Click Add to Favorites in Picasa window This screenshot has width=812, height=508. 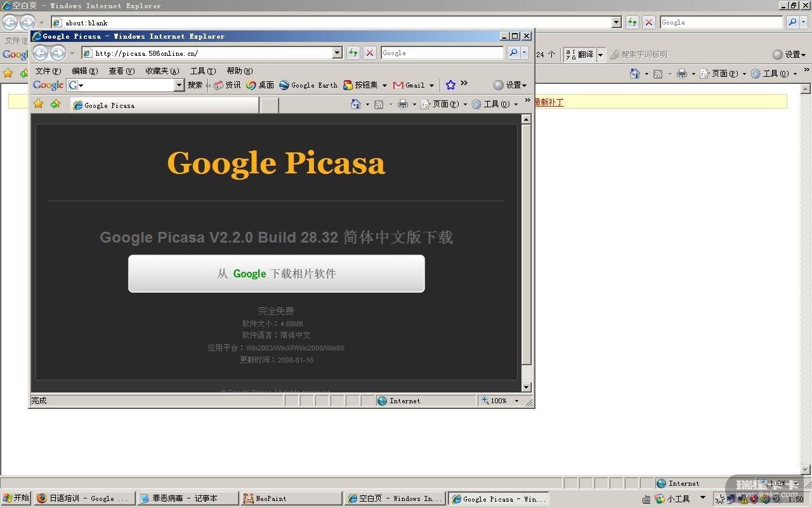point(56,104)
